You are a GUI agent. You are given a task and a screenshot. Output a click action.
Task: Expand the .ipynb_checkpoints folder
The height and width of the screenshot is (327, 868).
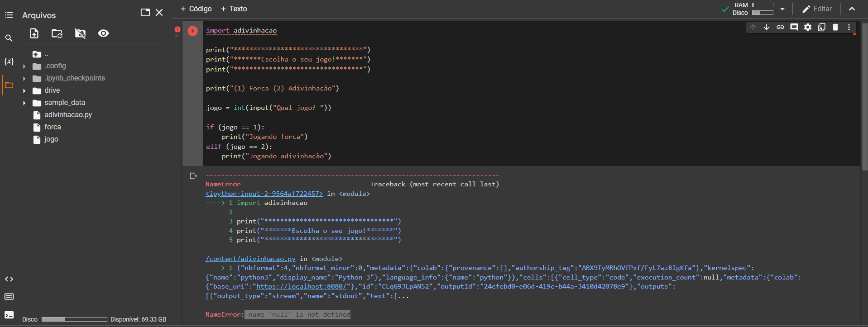click(24, 79)
